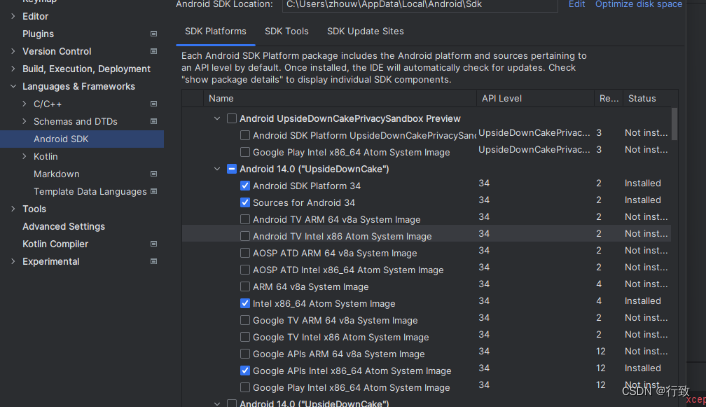
Task: Collapse Languages & Frameworks section
Action: 13,86
